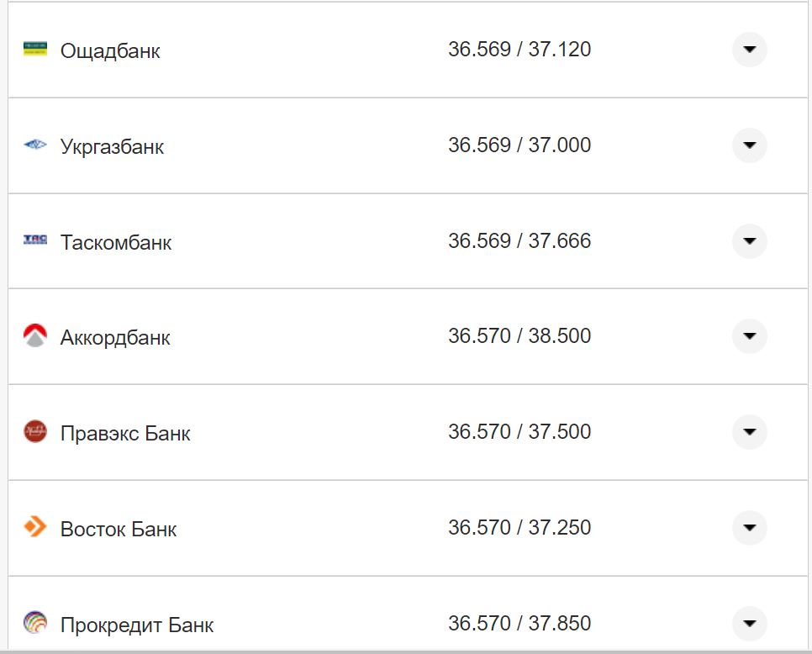Expand the Укргазбанк rate details
The width and height of the screenshot is (812, 654).
749,145
